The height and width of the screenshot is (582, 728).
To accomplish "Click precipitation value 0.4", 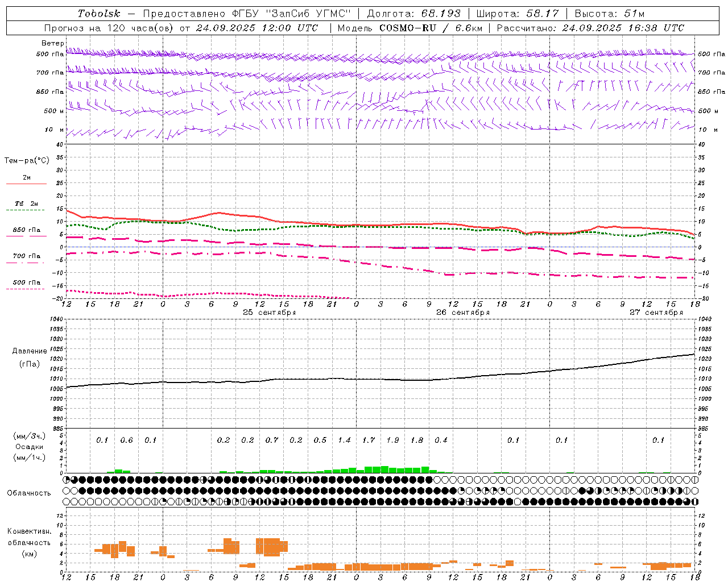I will [441, 440].
